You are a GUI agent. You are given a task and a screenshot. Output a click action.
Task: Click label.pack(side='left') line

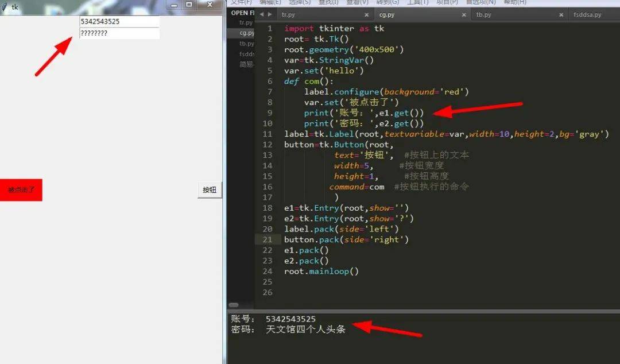(342, 229)
